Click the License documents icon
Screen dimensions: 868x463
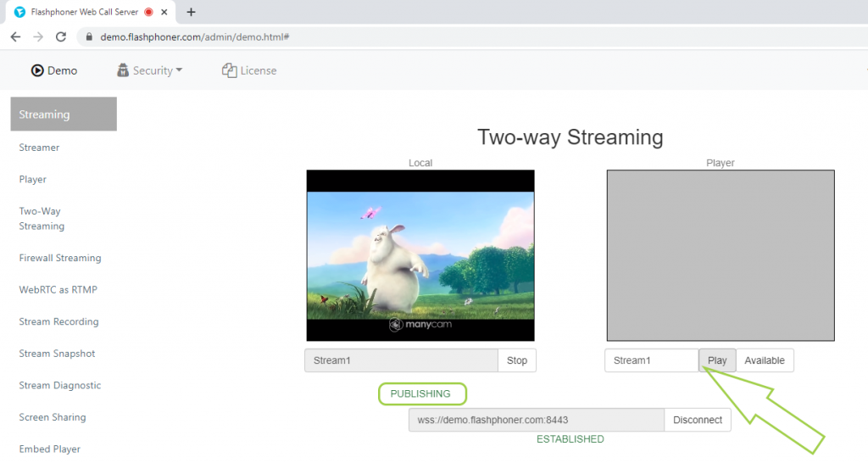229,70
